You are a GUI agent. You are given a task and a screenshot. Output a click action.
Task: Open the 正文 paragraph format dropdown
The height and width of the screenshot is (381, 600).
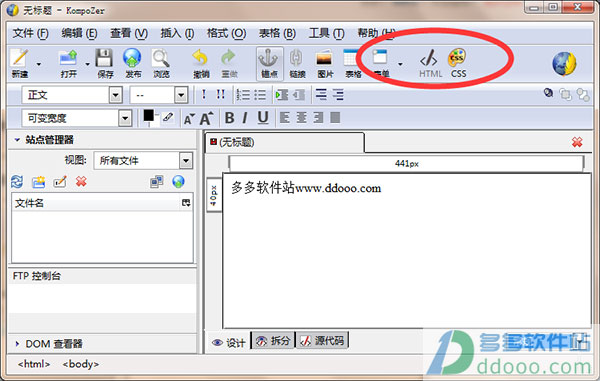(72, 95)
